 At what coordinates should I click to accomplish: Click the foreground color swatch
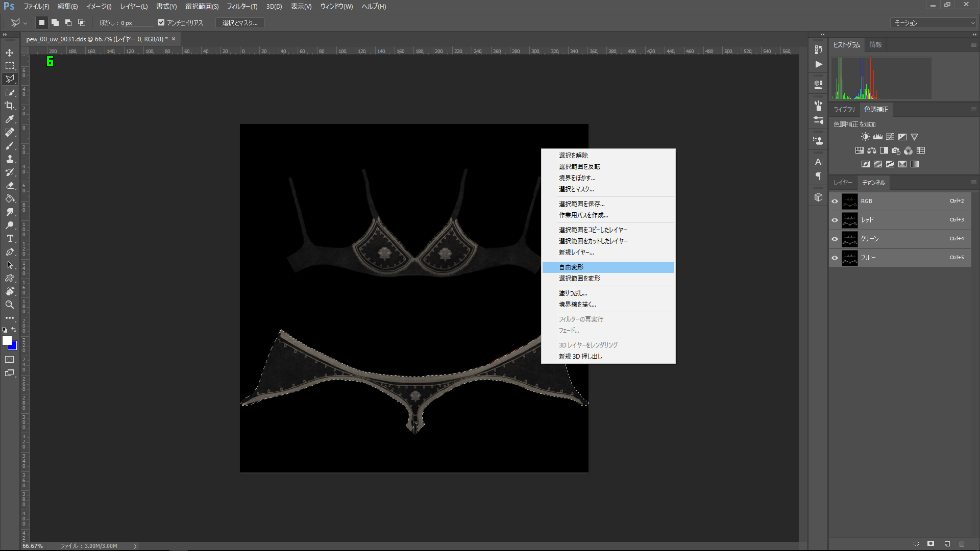pyautogui.click(x=7, y=340)
